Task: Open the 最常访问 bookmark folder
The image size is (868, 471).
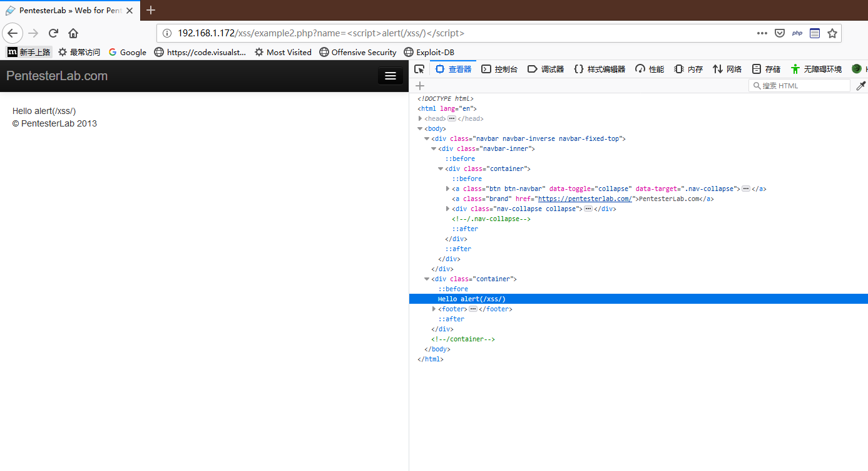Action: tap(79, 52)
